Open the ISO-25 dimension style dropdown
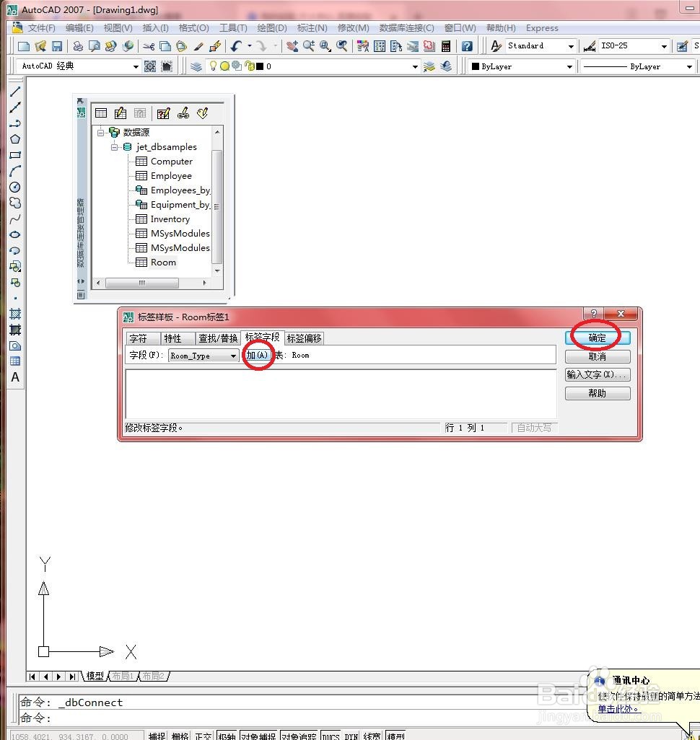This screenshot has width=700, height=740. coord(664,46)
